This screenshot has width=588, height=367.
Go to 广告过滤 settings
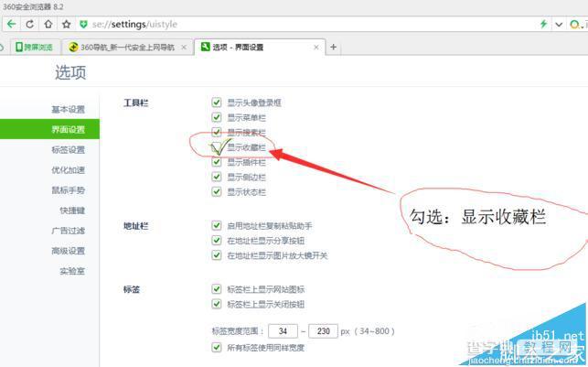[x=69, y=231]
